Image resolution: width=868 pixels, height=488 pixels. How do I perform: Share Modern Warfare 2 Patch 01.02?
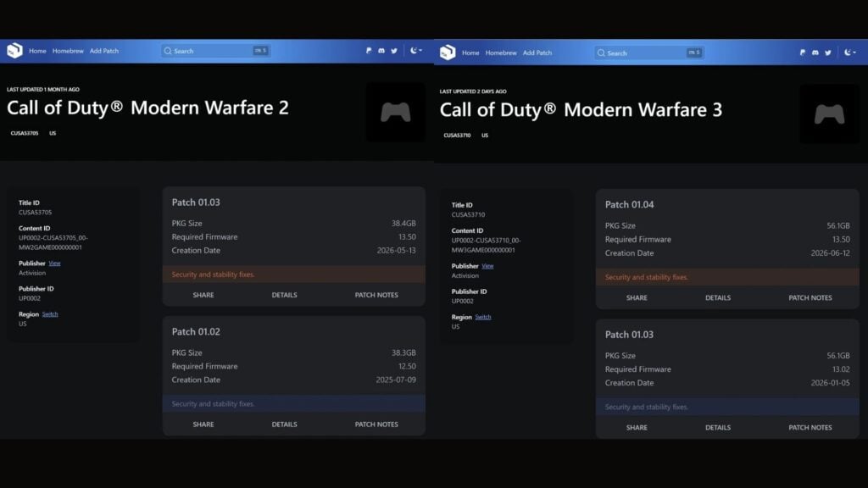(203, 424)
